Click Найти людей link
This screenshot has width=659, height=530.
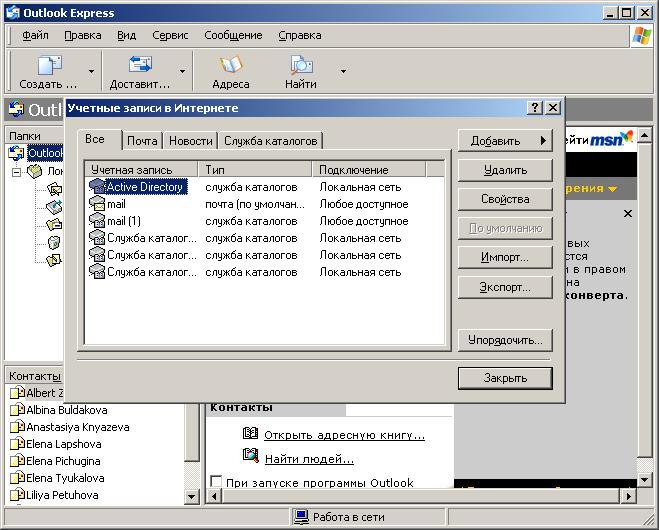[309, 459]
